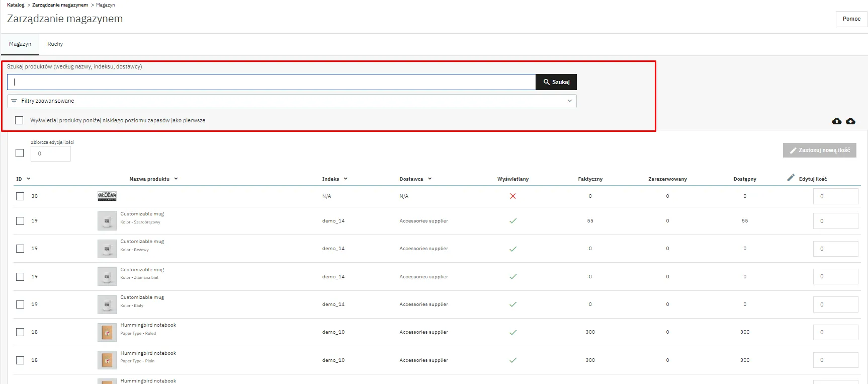Viewport: 868px width, 384px height.
Task: Switch to the Ruchy tab
Action: point(55,44)
